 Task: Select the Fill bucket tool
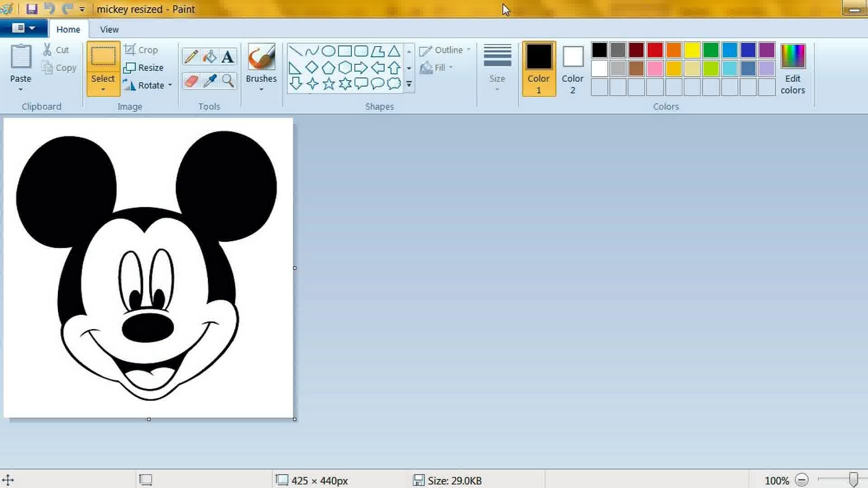(x=209, y=56)
